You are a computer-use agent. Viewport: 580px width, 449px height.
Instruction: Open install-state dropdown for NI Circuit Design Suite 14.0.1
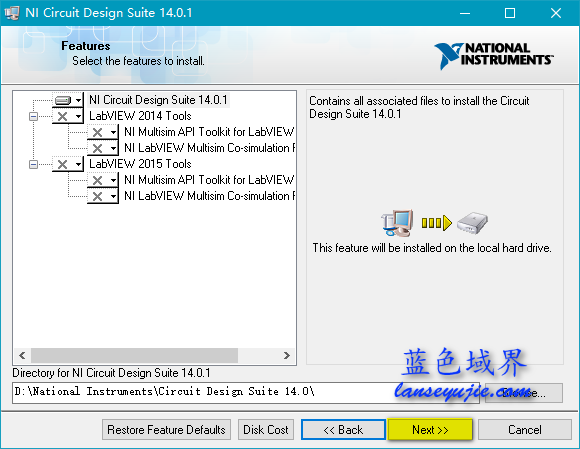tap(68, 100)
